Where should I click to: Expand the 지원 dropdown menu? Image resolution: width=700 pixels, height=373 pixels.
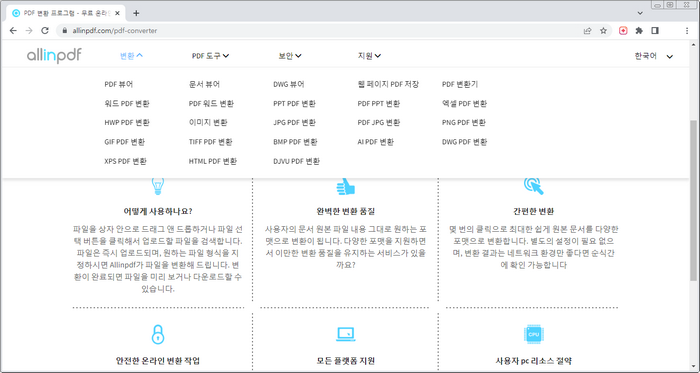tap(369, 56)
